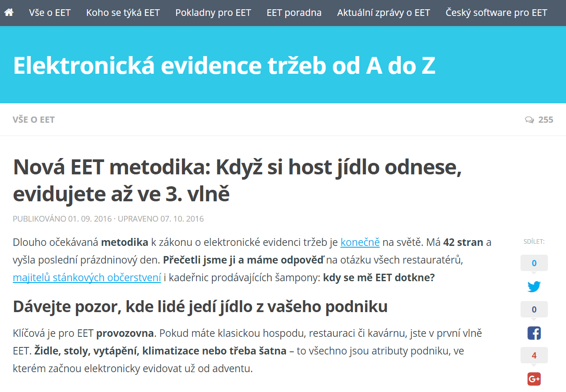Follow 'majitelů stánkových občerstvení' link
Viewport: 566px width, 392px height.
click(x=87, y=278)
